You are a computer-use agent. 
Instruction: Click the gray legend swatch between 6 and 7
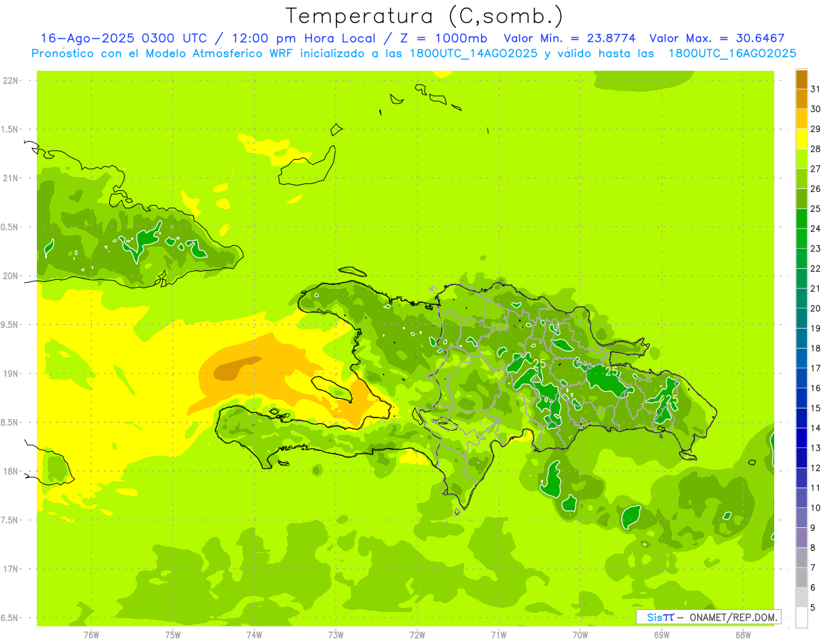click(x=801, y=577)
